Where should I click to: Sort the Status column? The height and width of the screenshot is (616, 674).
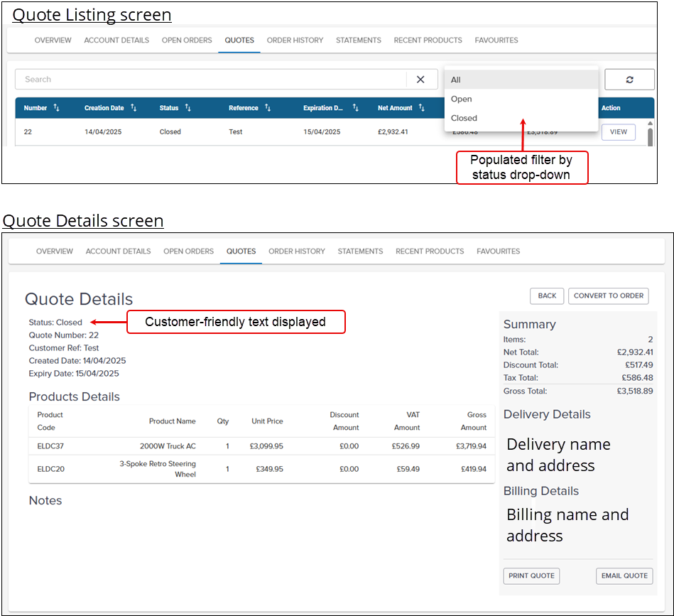click(x=186, y=107)
